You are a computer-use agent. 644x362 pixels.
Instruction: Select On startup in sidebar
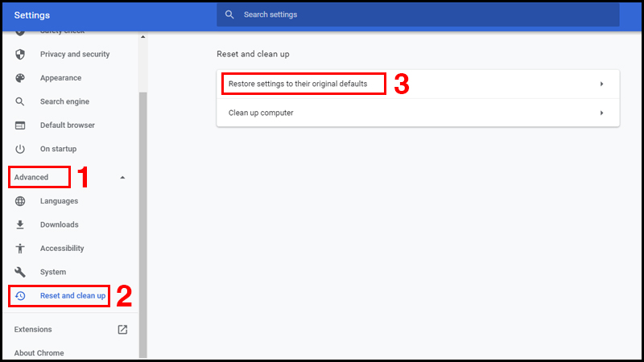[58, 149]
